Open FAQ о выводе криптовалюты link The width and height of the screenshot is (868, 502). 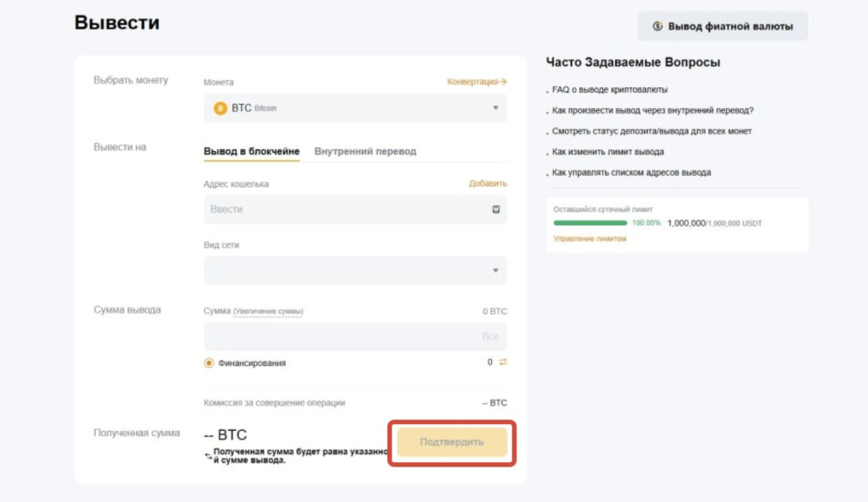point(610,89)
